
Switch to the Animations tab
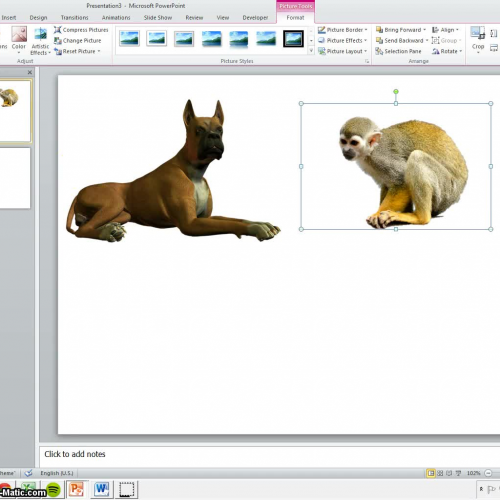tap(116, 18)
